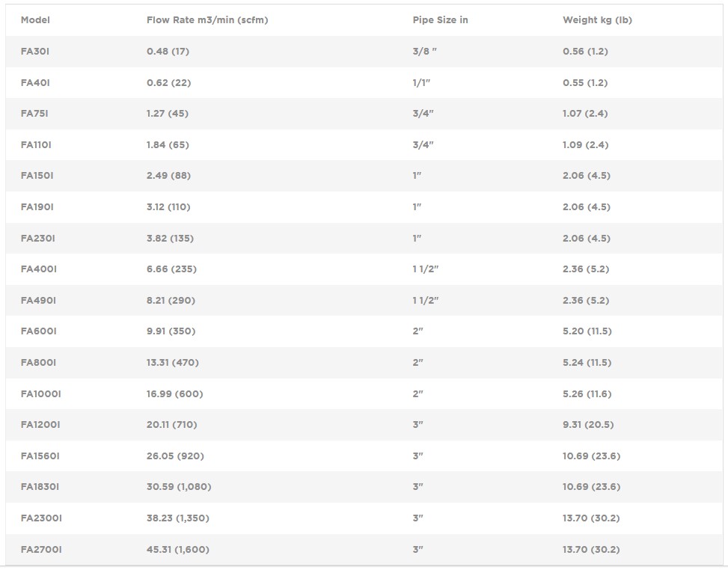The height and width of the screenshot is (570, 728).
Task: Click the Flow Rate m3/min (scfm) header
Action: click(207, 20)
